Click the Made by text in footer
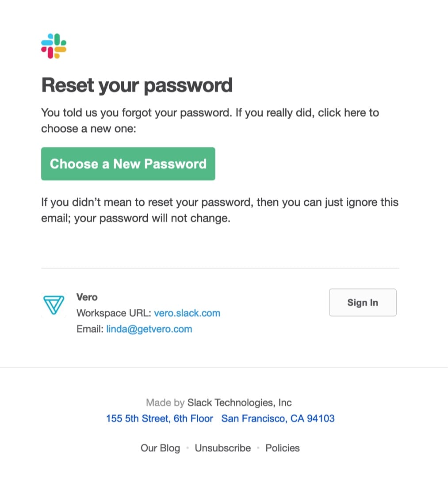Viewport: 448px width, 479px height. pyautogui.click(x=165, y=402)
